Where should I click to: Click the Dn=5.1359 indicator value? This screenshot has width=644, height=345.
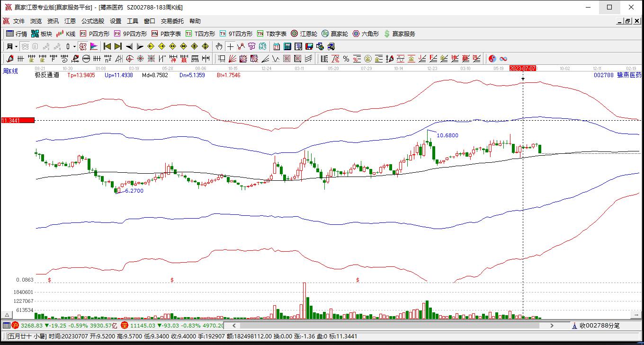[x=191, y=75]
